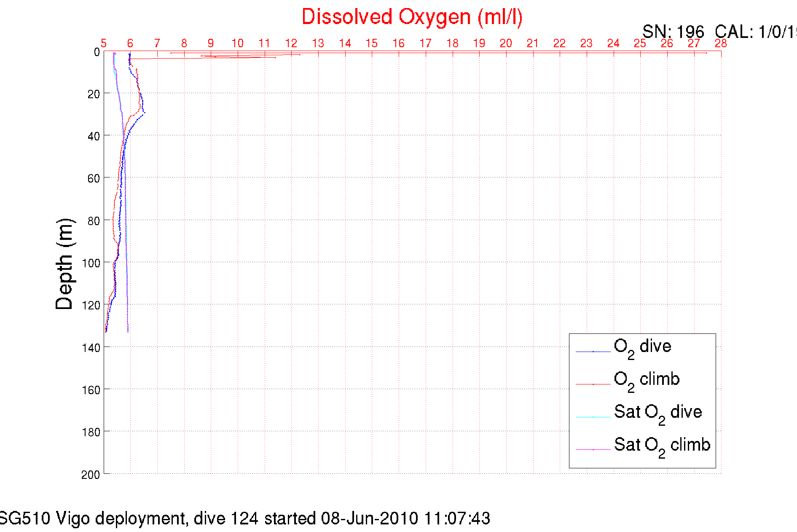
Task: Click the red line sample in legend
Action: click(x=593, y=384)
